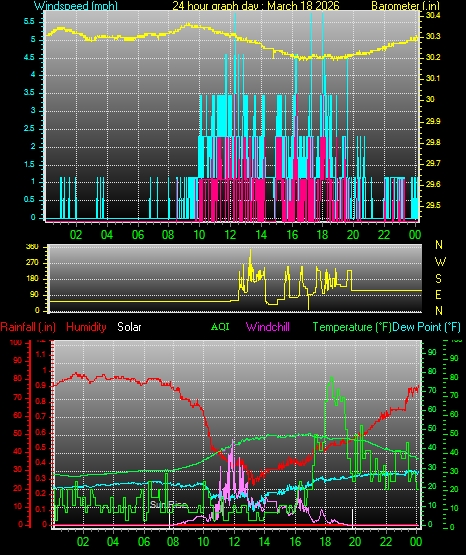
Task: Click the "270" wind direction axis value
Action: pos(32,263)
